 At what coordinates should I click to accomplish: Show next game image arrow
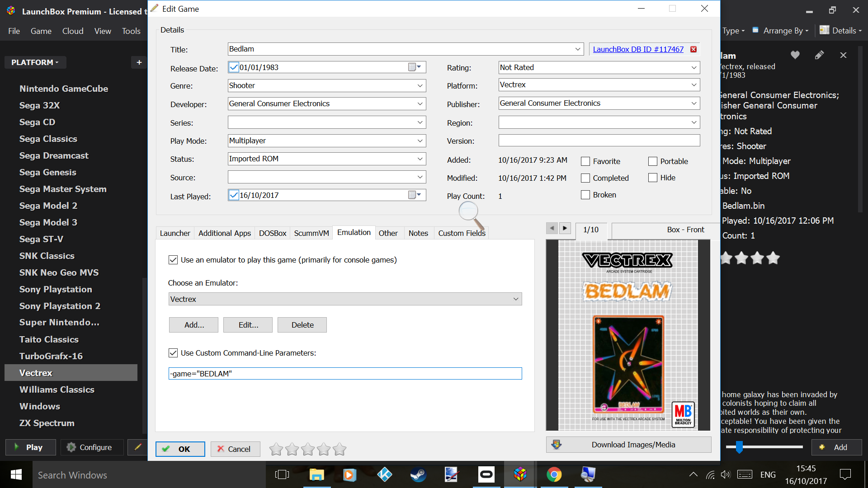pyautogui.click(x=565, y=228)
